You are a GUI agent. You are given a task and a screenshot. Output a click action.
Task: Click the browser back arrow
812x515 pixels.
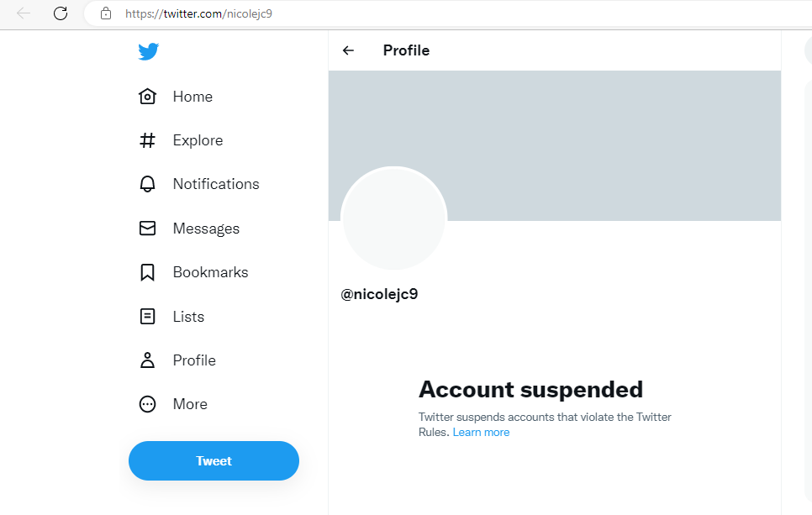(x=24, y=13)
